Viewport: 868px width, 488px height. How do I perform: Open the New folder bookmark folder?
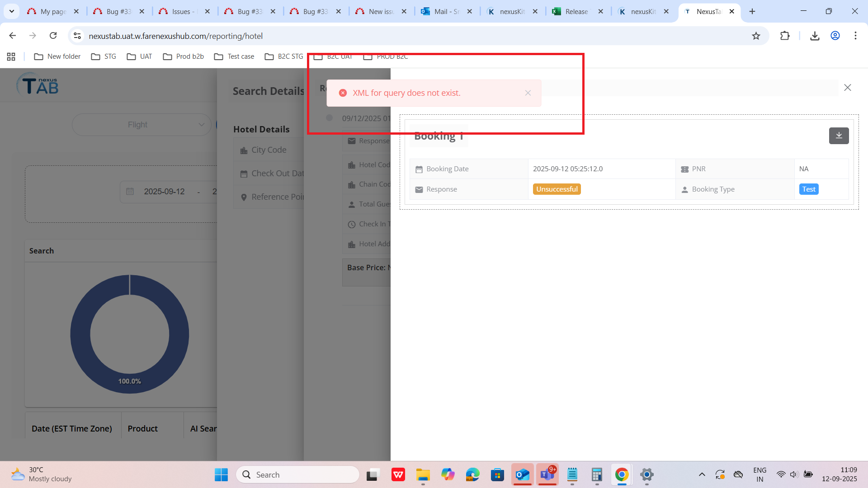57,56
